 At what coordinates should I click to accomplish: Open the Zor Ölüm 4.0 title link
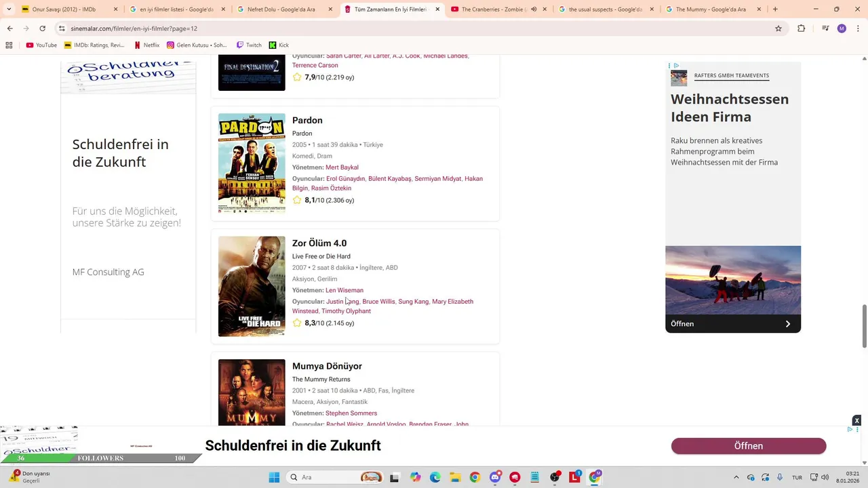point(319,243)
